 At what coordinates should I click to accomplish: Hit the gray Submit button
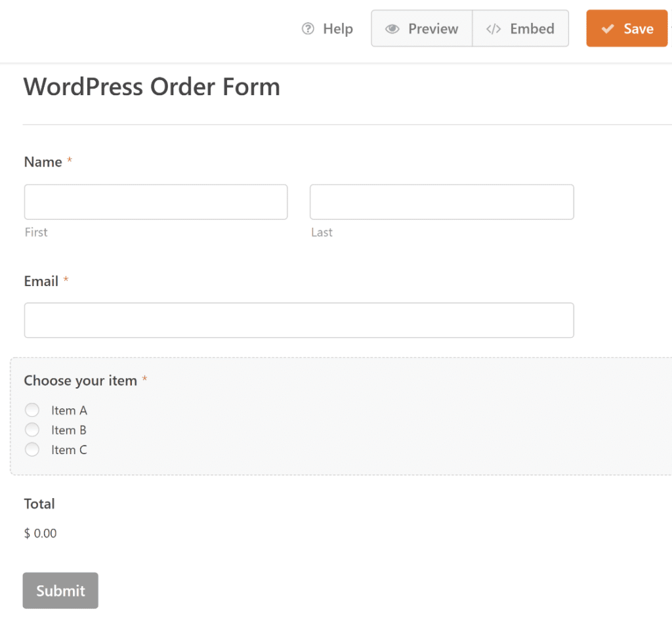pyautogui.click(x=60, y=591)
